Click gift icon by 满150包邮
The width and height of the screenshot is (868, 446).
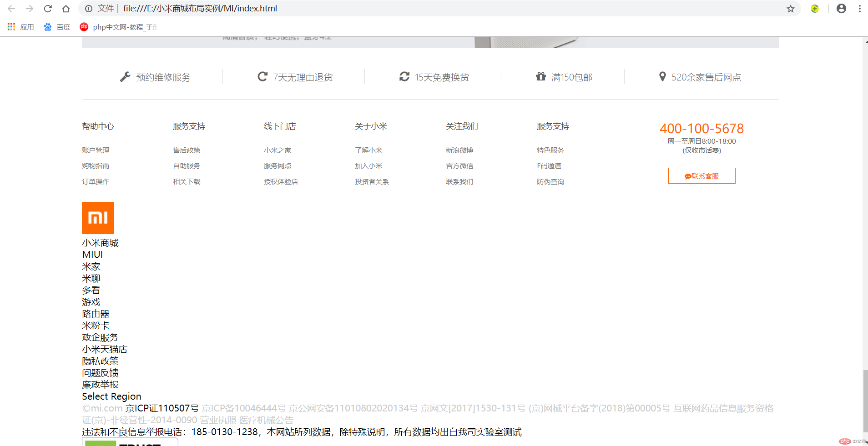540,76
